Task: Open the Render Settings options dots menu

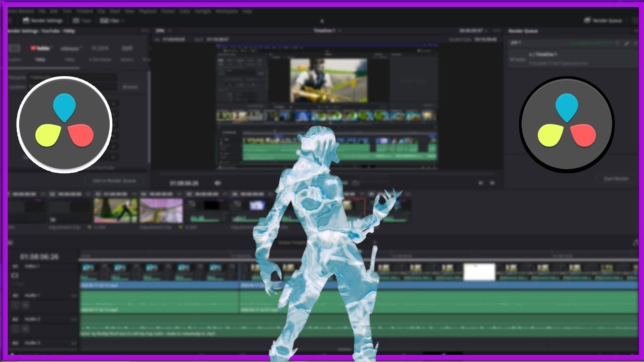Action: [x=145, y=31]
